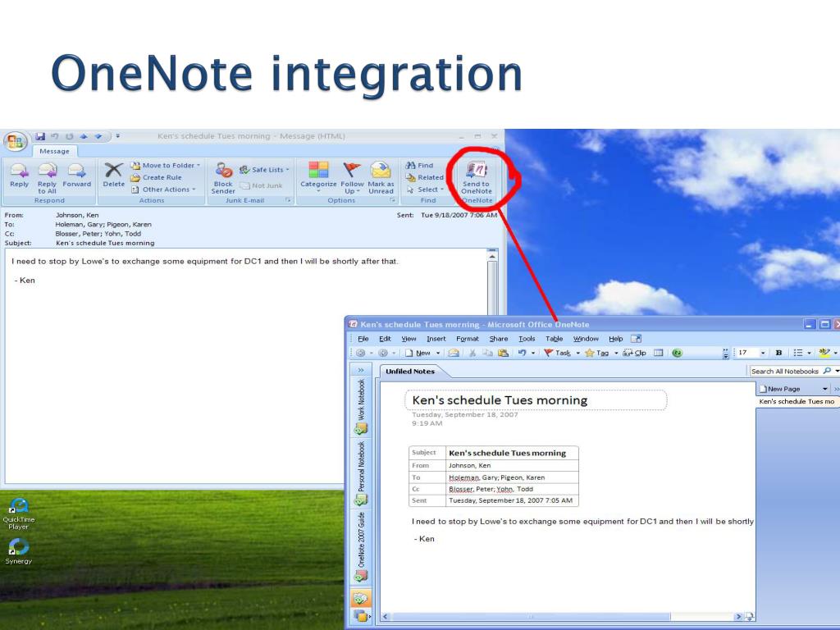Select the Message ribbon tab

[55, 151]
